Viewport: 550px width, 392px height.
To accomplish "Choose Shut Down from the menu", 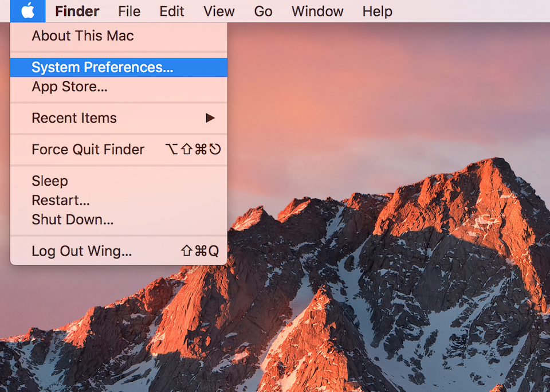I will point(72,219).
